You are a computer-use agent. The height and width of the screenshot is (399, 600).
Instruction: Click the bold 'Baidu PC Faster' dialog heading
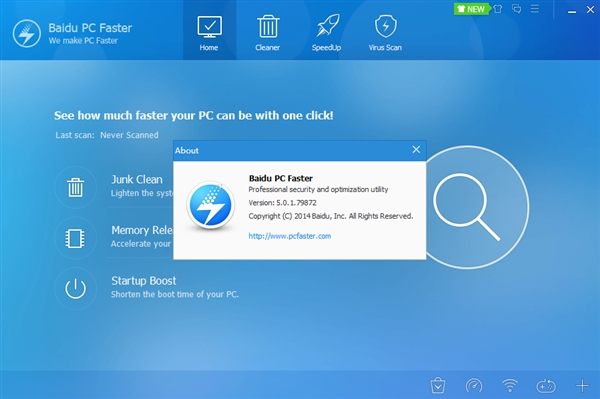point(280,178)
